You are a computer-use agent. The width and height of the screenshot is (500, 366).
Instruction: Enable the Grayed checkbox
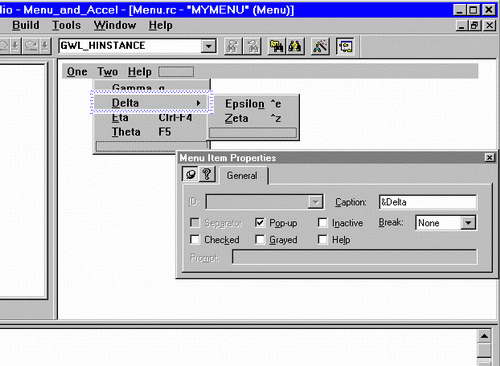pos(260,239)
